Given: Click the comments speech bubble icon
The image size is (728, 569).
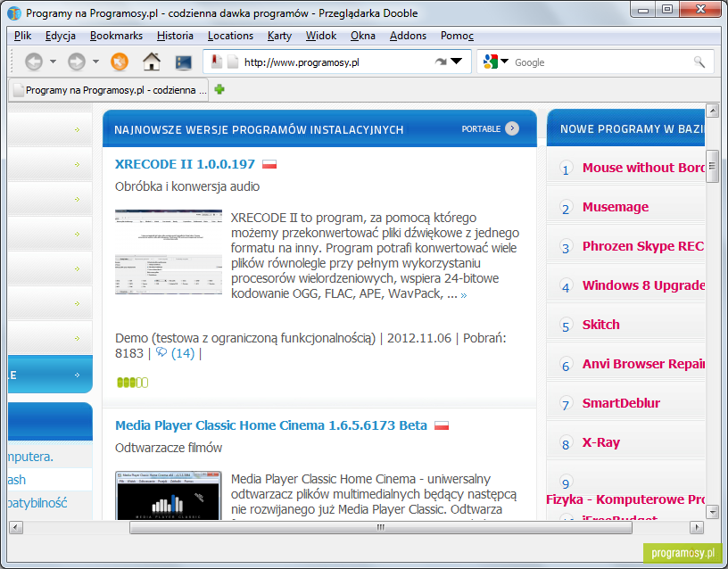Looking at the screenshot, I should coord(161,352).
